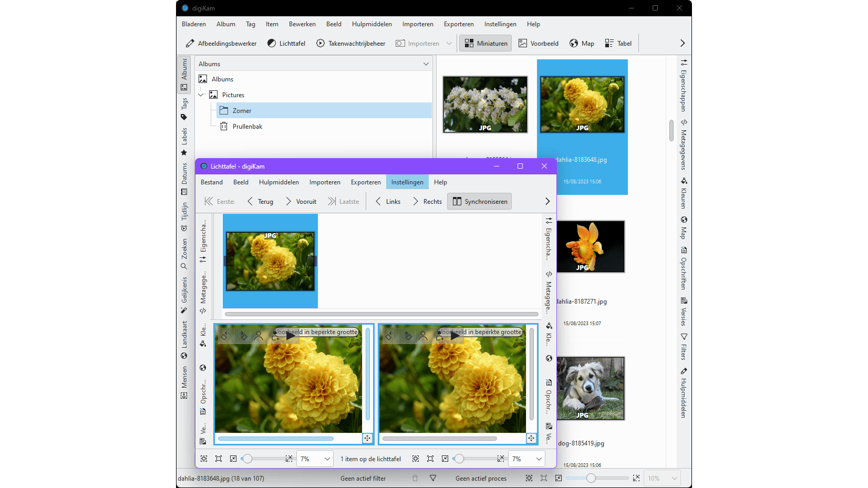This screenshot has height=488, width=868.
Task: Open the Bestand menu in Lichttafel
Action: pyautogui.click(x=212, y=182)
